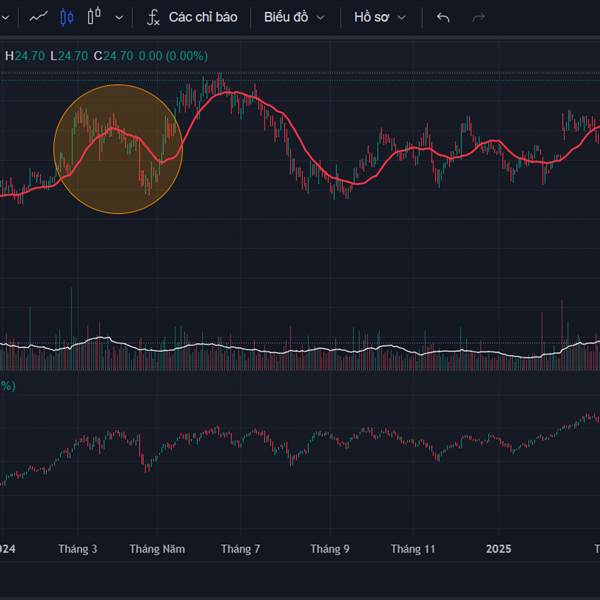Select the line chart style icon
Image resolution: width=600 pixels, height=600 pixels.
(x=39, y=17)
